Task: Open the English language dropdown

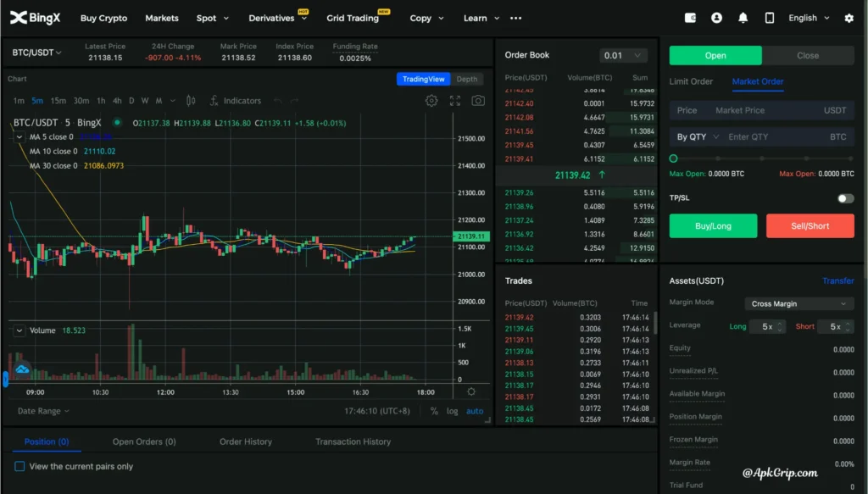Action: click(x=809, y=18)
